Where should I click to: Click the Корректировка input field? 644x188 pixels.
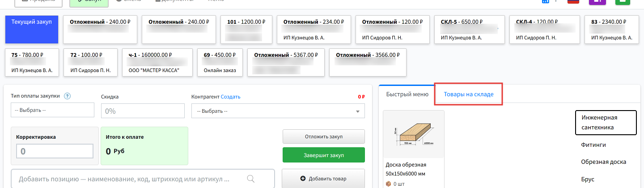(55, 151)
